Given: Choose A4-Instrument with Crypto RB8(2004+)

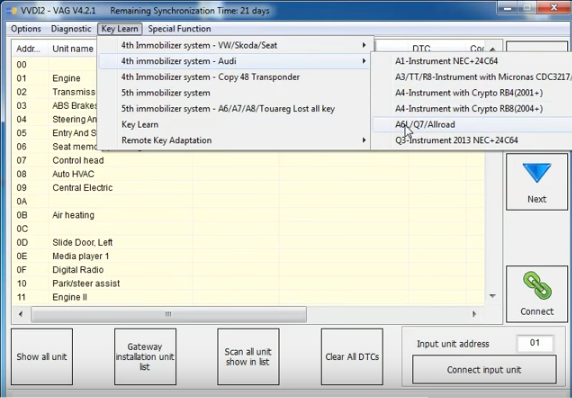Looking at the screenshot, I should pyautogui.click(x=472, y=109).
